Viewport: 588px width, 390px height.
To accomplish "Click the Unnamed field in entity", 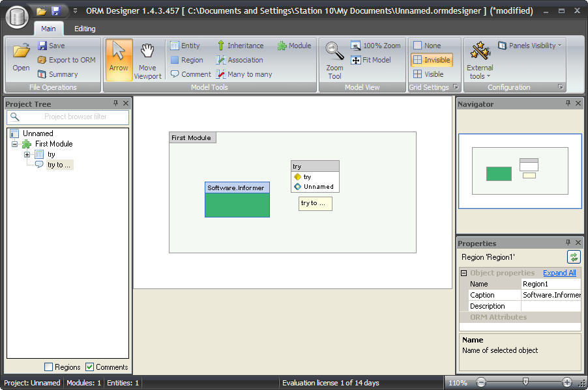I will click(318, 187).
